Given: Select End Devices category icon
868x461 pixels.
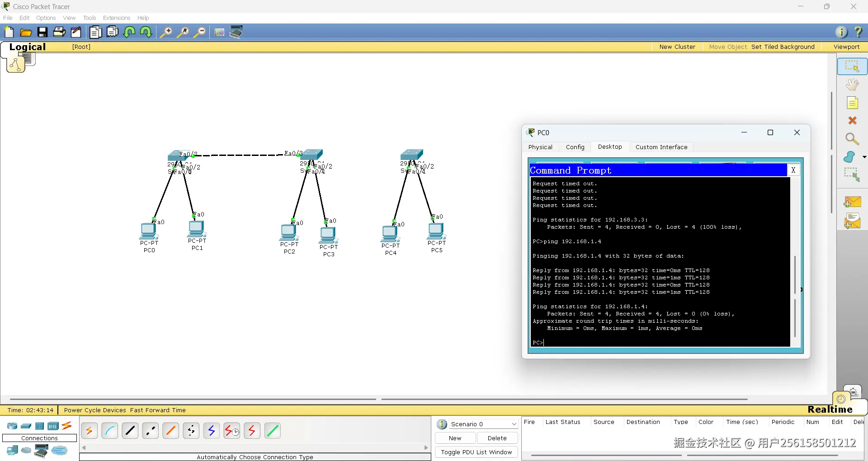Looking at the screenshot, I should [x=12, y=450].
